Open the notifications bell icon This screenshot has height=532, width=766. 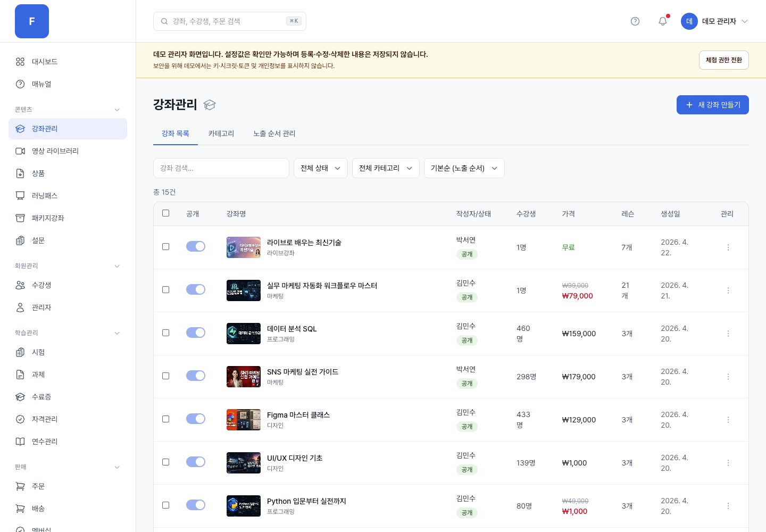662,21
